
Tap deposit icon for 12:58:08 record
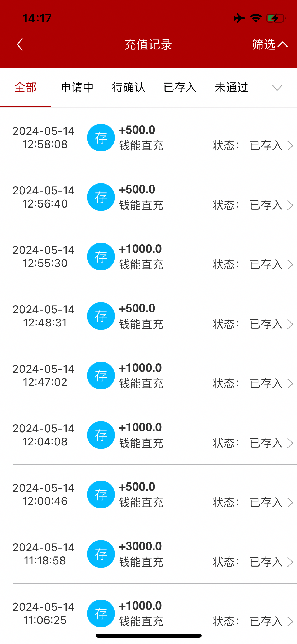[x=101, y=138]
